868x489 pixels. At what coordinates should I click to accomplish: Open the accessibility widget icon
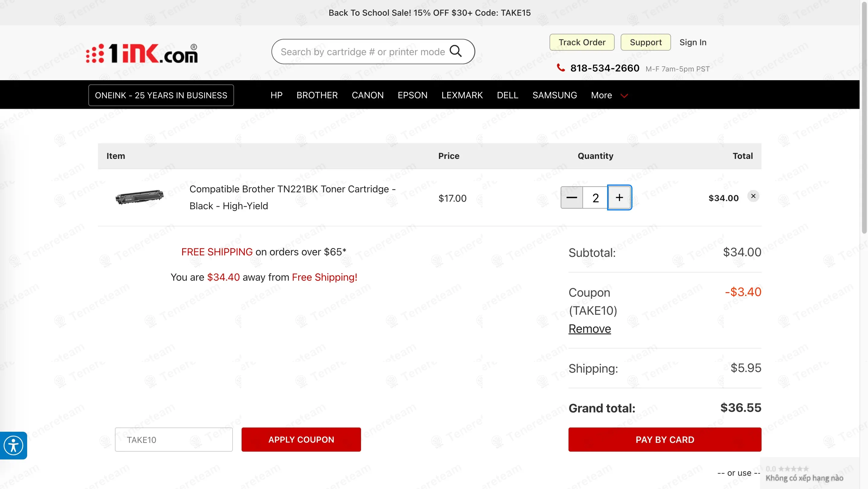[x=14, y=445]
